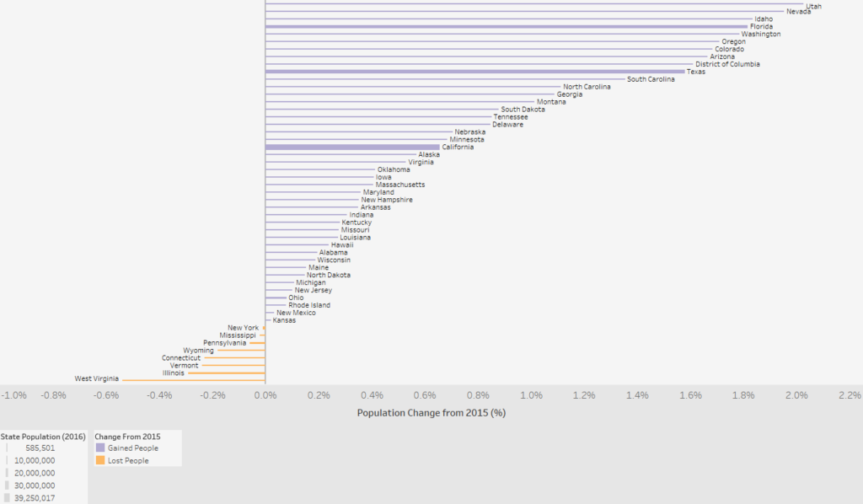Click the Rhode Island state label

pos(309,305)
